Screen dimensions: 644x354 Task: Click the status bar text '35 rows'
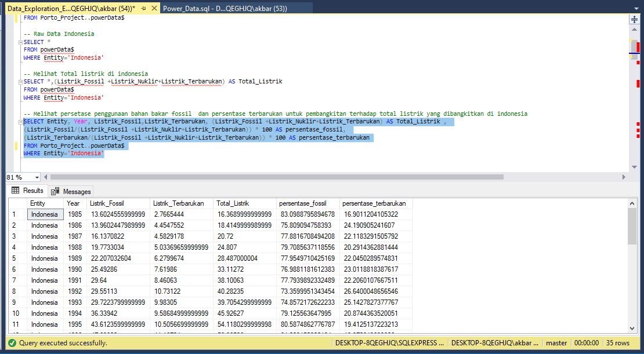[618, 343]
